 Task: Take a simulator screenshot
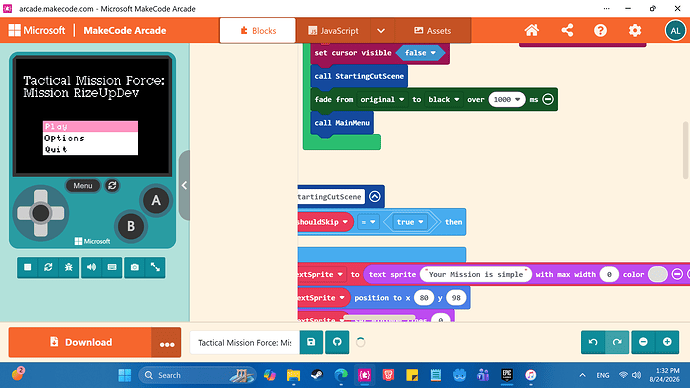coord(135,267)
